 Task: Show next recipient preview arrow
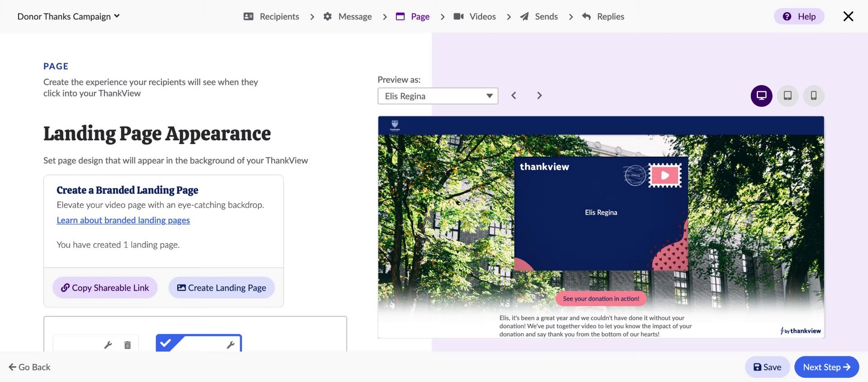[539, 95]
